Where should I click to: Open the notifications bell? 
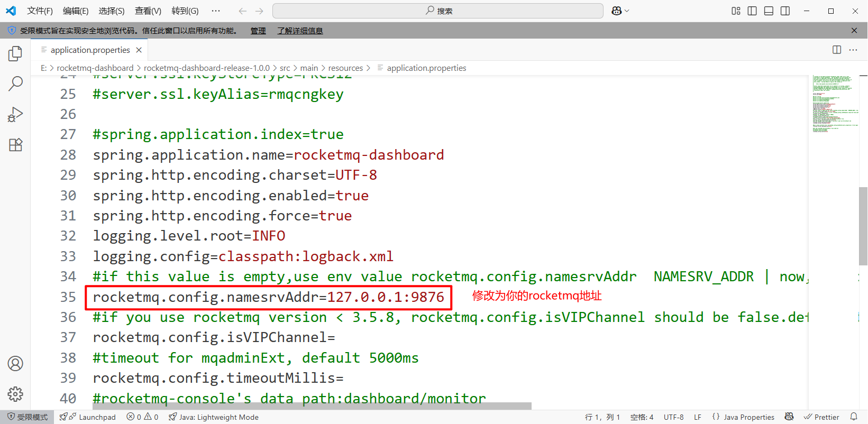[x=854, y=417]
